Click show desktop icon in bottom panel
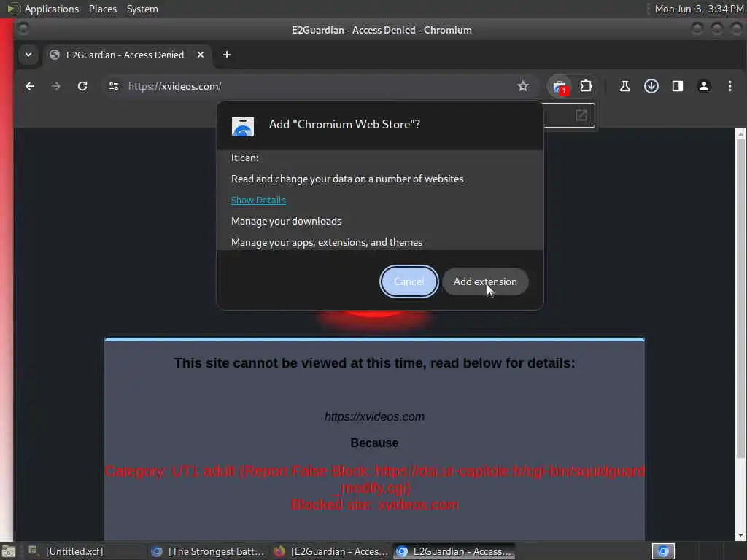This screenshot has width=747, height=560. pyautogui.click(x=9, y=552)
